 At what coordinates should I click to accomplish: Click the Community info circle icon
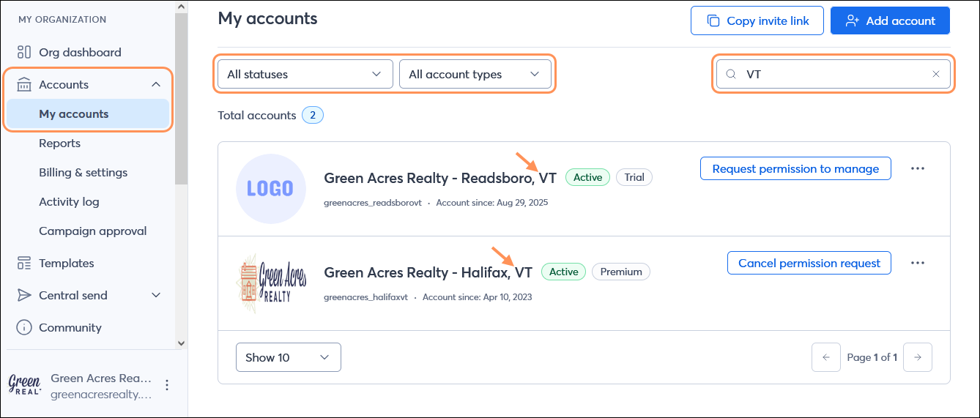(x=24, y=327)
